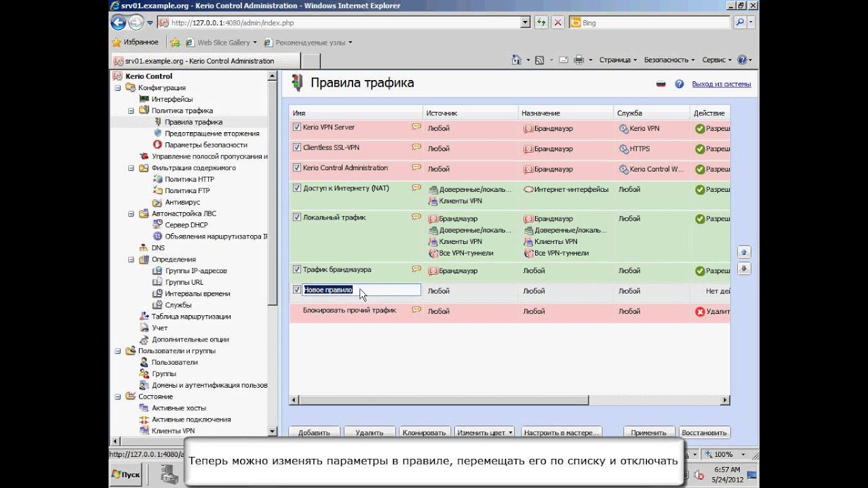Click the Клонировать button
This screenshot has width=868, height=488.
coord(425,432)
